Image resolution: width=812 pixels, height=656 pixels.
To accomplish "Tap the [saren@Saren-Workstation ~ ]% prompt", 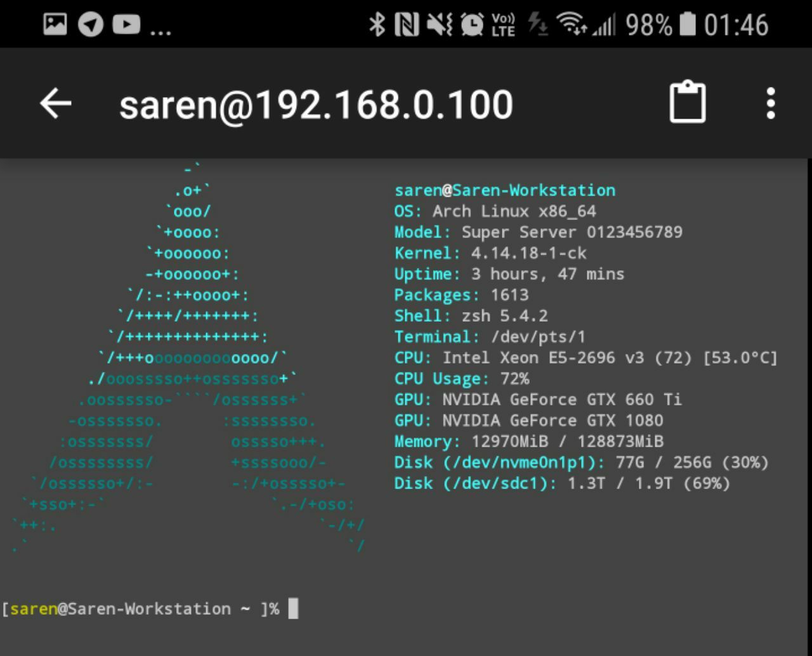I will point(140,609).
